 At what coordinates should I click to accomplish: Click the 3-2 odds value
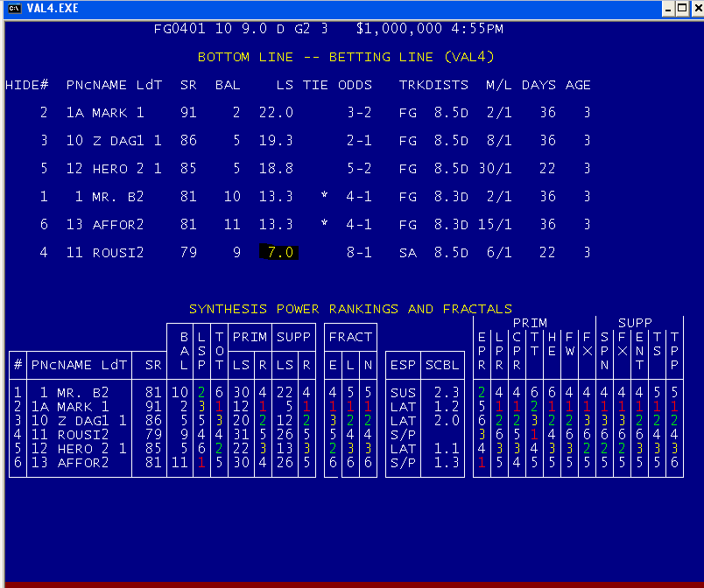pyautogui.click(x=359, y=113)
